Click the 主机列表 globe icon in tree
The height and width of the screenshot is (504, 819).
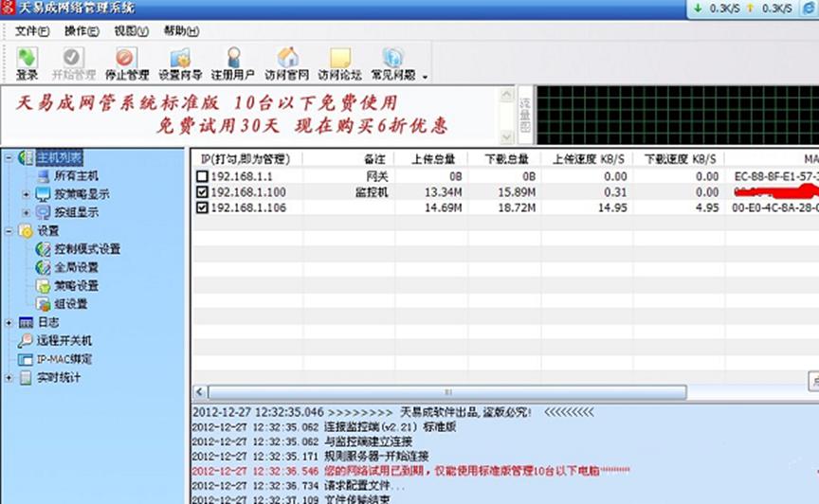pos(25,157)
